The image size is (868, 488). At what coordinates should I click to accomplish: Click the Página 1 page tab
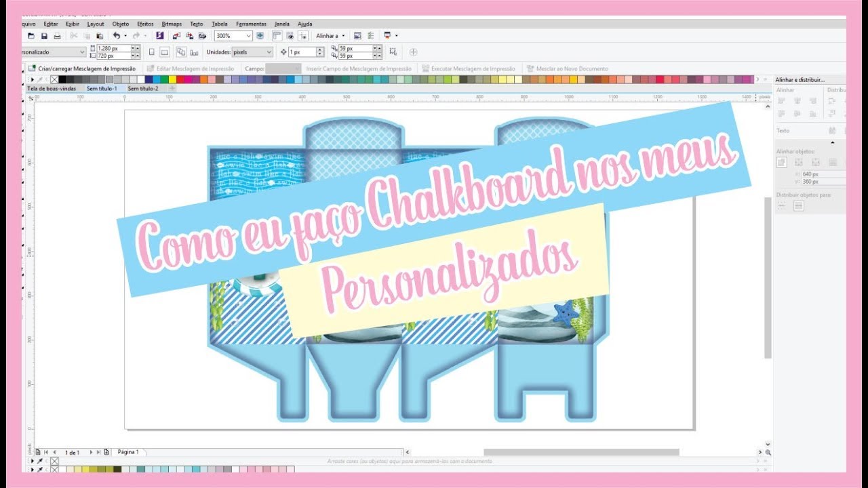[x=128, y=451]
